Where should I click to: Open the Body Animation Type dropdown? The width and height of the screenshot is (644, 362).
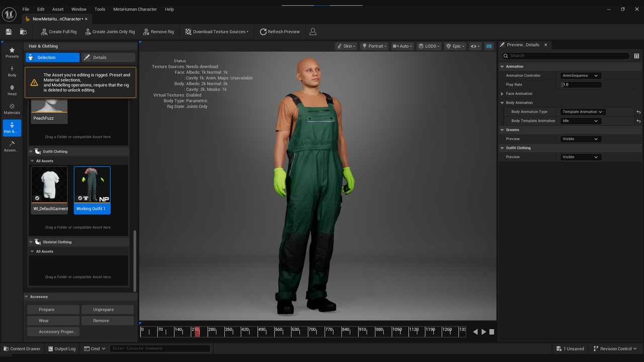click(x=583, y=112)
